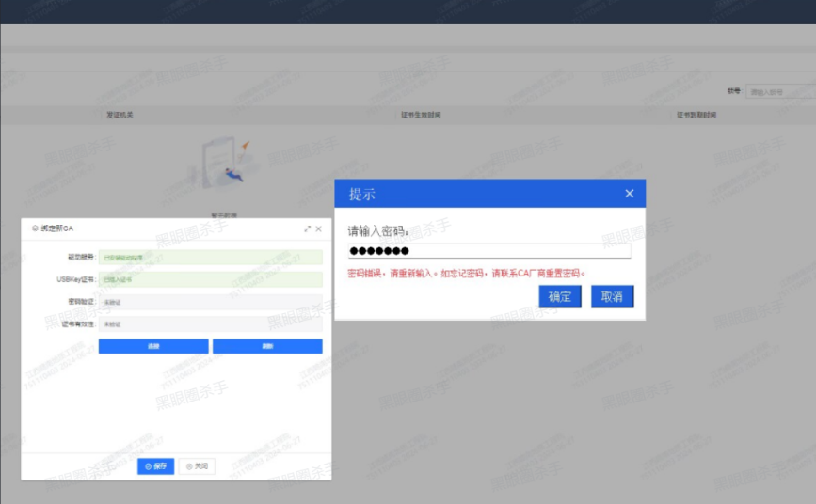Focus the 编号 search input box
The width and height of the screenshot is (816, 504).
(x=779, y=92)
